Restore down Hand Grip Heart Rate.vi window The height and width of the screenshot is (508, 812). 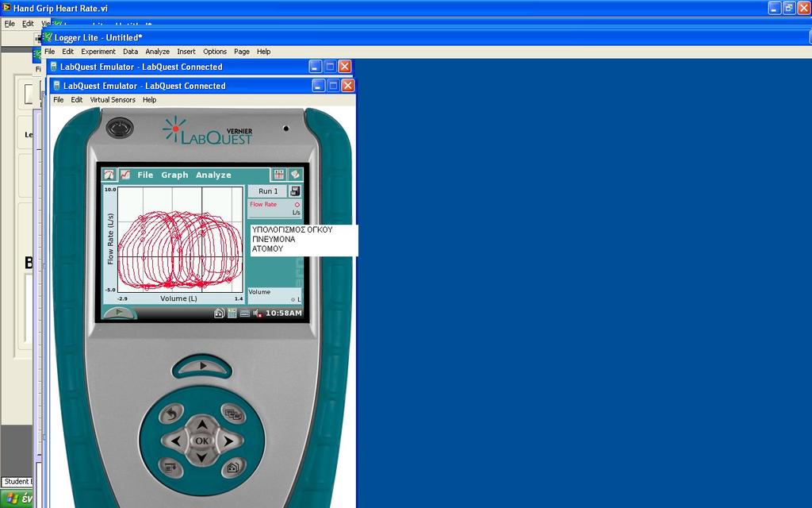coord(789,8)
